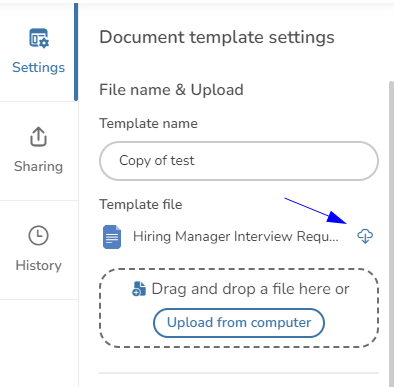The width and height of the screenshot is (394, 387).
Task: Click the blue annotation arrow
Action: click(315, 211)
